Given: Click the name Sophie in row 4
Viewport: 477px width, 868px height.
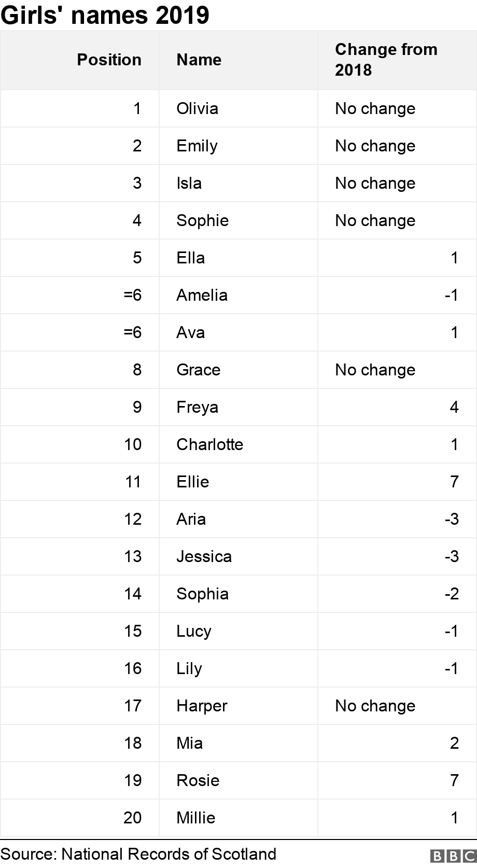Looking at the screenshot, I should click(202, 220).
